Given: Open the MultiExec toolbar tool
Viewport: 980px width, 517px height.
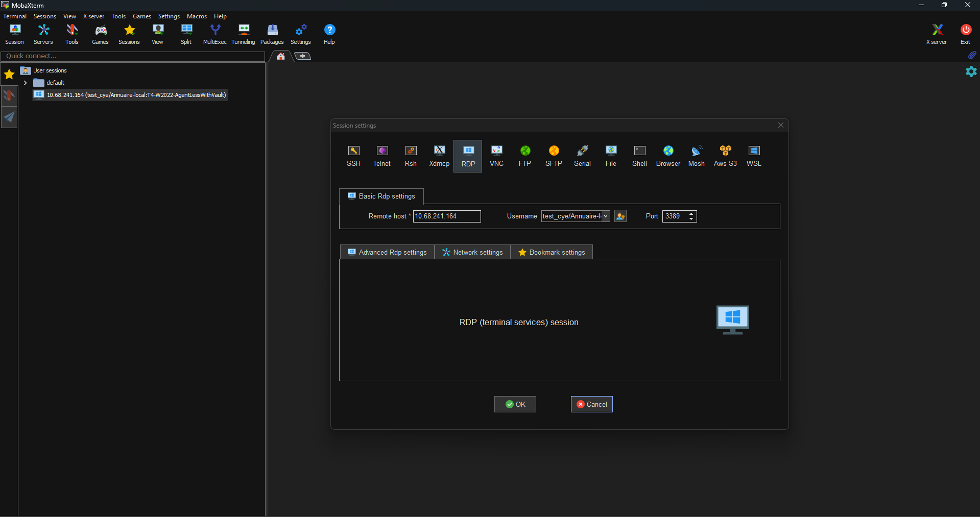Looking at the screenshot, I should [x=214, y=34].
